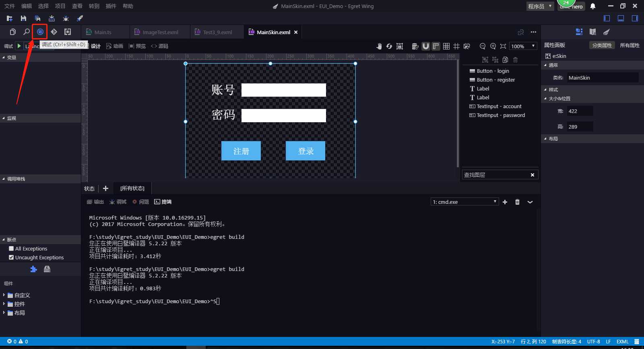Open the 100% zoom level dropdown
This screenshot has width=644, height=349.
pyautogui.click(x=523, y=46)
